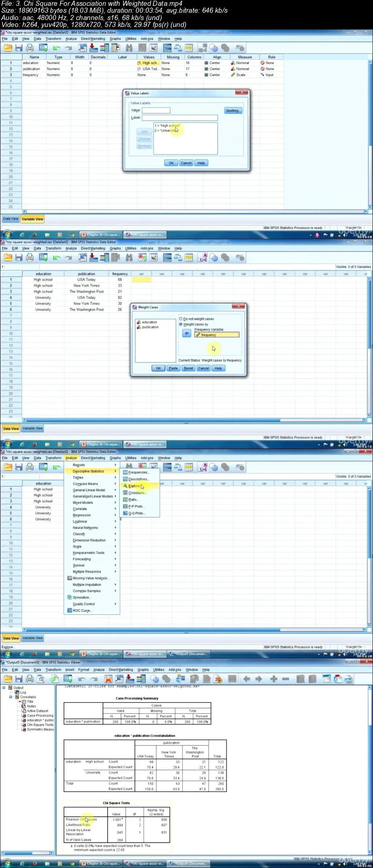Screen dimensions: 373x868
Task: Open Insert menu in Output Viewer menu bar
Action: [x=70, y=670]
